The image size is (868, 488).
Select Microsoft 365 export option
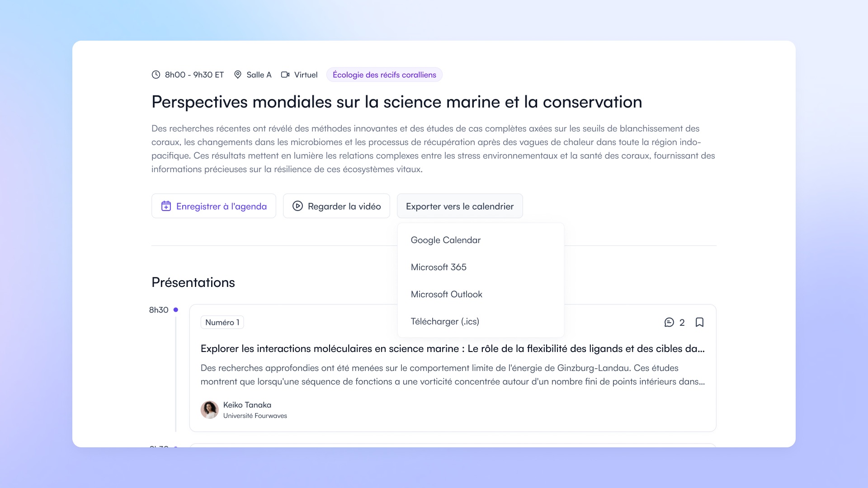(x=438, y=267)
